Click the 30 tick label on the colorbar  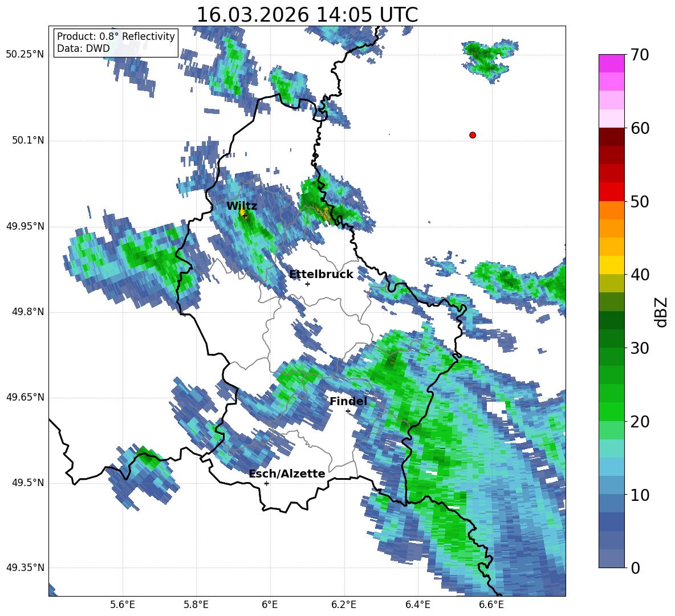(x=640, y=348)
